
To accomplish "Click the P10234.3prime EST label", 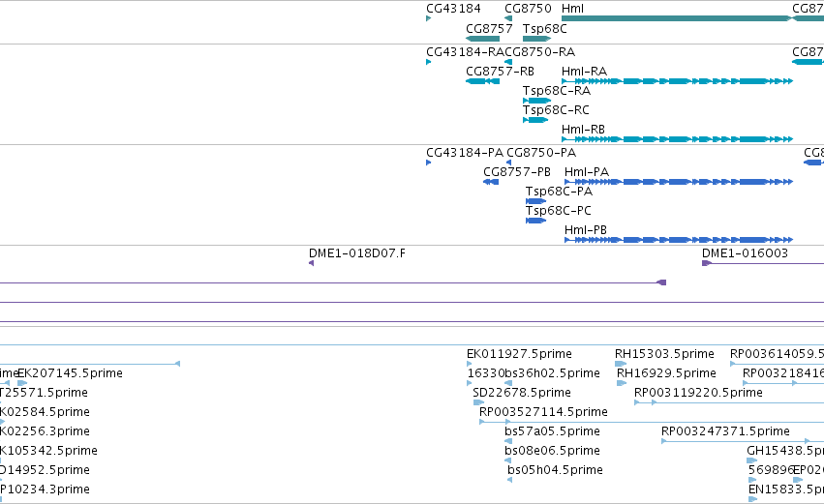I will click(45, 489).
